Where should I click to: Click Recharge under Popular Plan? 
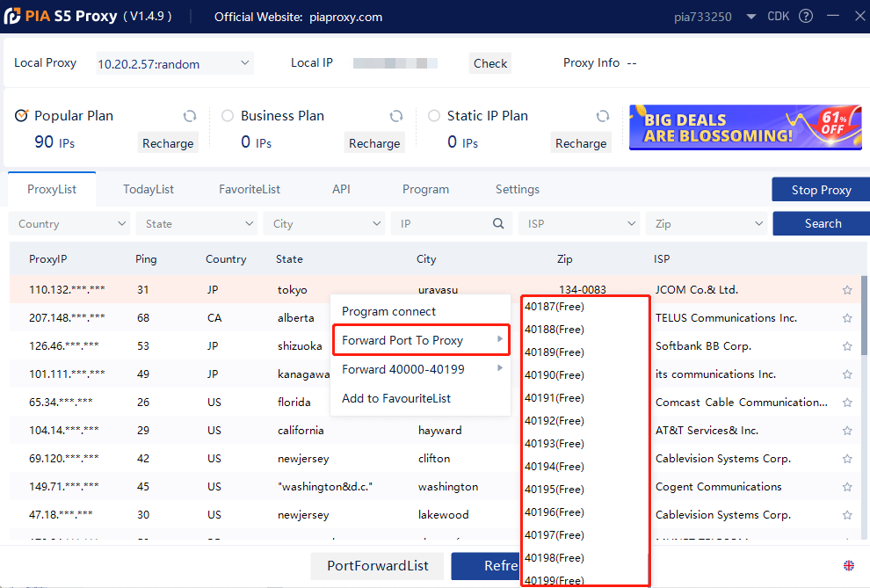(x=168, y=143)
